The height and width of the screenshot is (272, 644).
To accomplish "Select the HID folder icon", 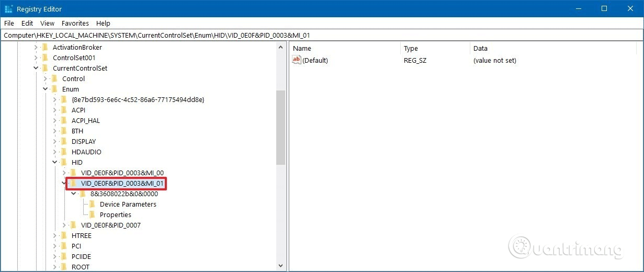I will [64, 162].
